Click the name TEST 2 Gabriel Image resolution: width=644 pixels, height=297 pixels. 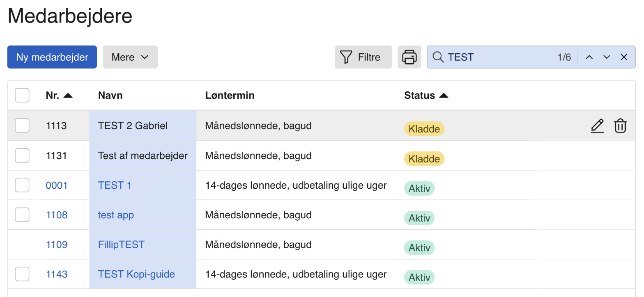(x=133, y=126)
